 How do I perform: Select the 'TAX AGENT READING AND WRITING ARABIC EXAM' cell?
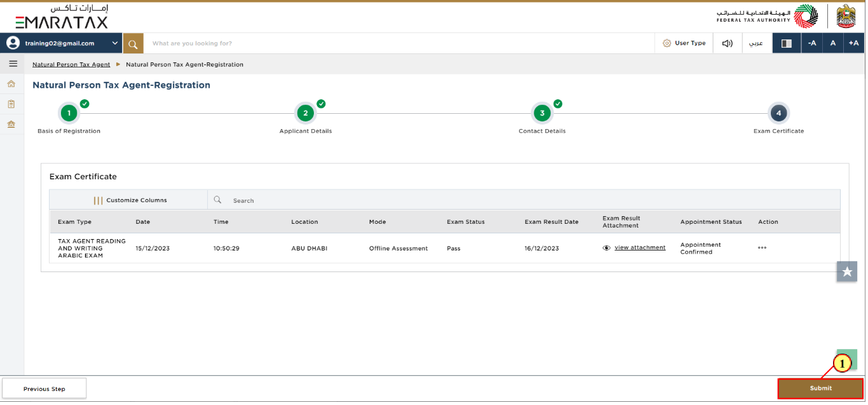pyautogui.click(x=92, y=248)
